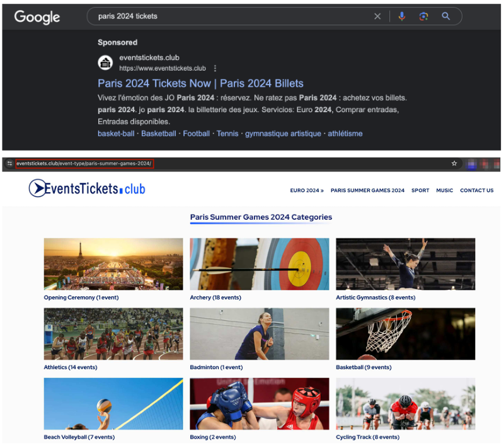This screenshot has width=504, height=448.
Task: Open Google Lens image search
Action: tap(423, 16)
